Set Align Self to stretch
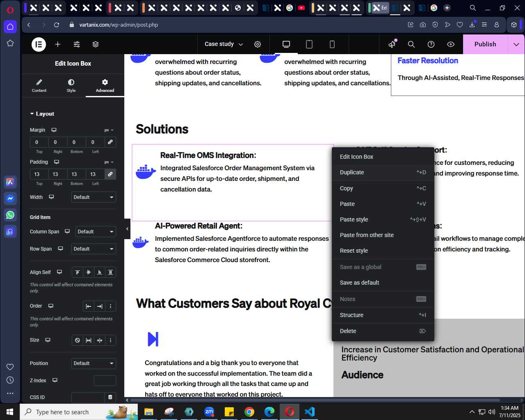The width and height of the screenshot is (525, 420). (110, 272)
